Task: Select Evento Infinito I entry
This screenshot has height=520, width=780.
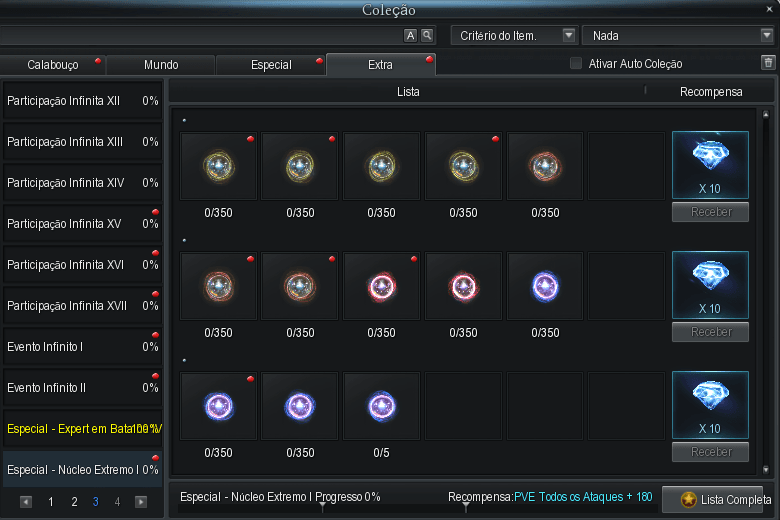Action: pyautogui.click(x=83, y=346)
